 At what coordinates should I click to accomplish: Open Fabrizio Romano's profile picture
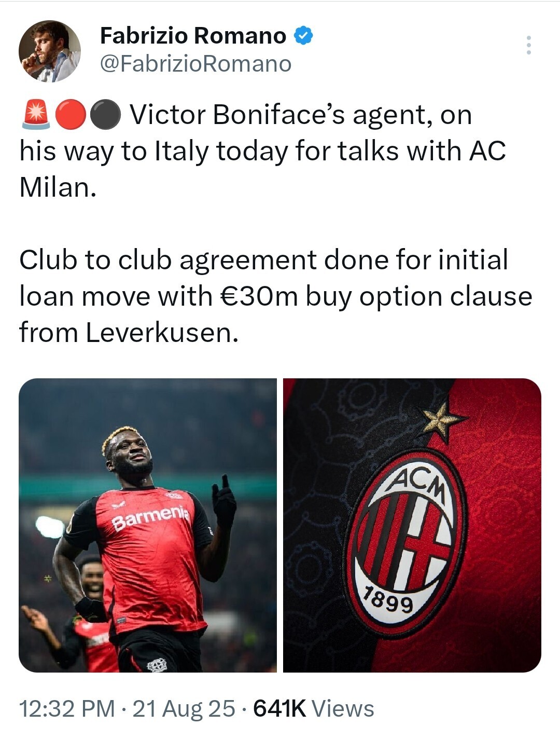pyautogui.click(x=50, y=51)
